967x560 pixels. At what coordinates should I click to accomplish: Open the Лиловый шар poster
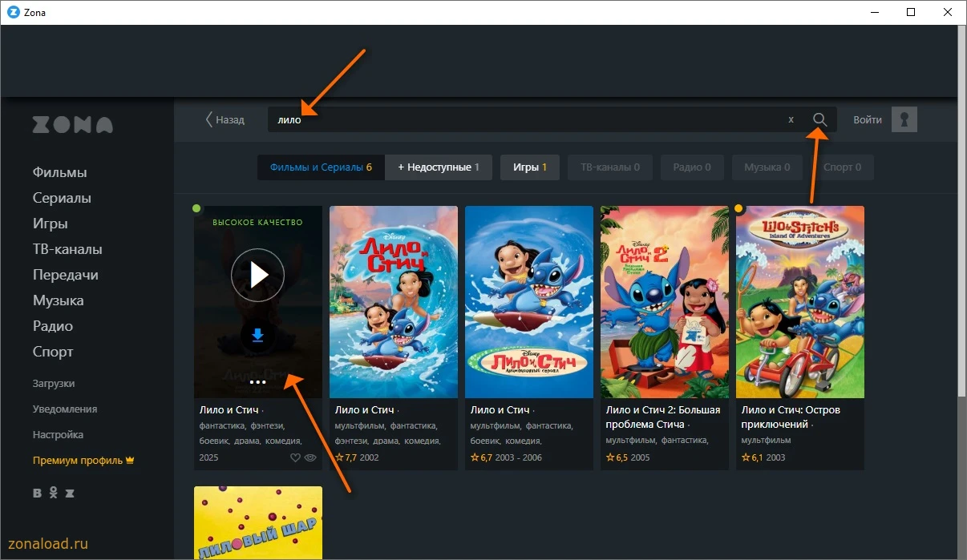coord(258,522)
